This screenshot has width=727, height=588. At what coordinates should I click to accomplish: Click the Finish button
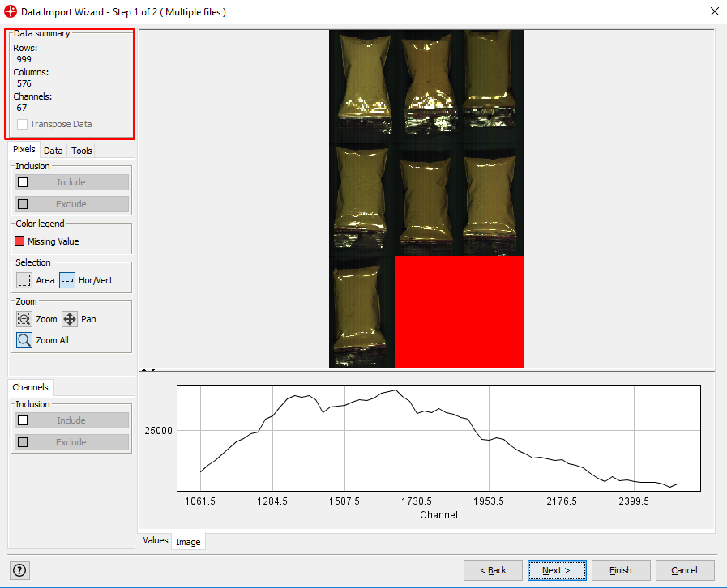tap(620, 570)
